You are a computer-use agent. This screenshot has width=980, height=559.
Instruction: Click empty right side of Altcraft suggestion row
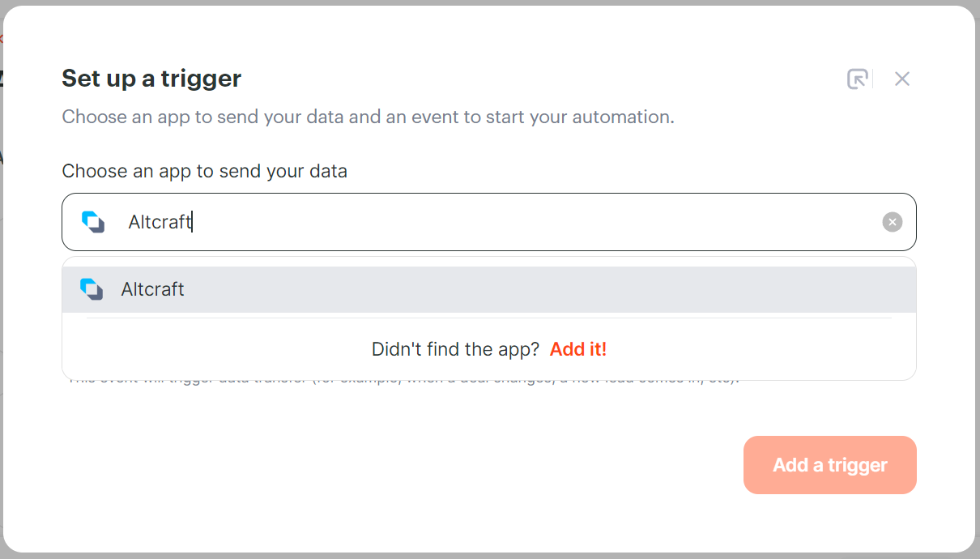[567, 289]
